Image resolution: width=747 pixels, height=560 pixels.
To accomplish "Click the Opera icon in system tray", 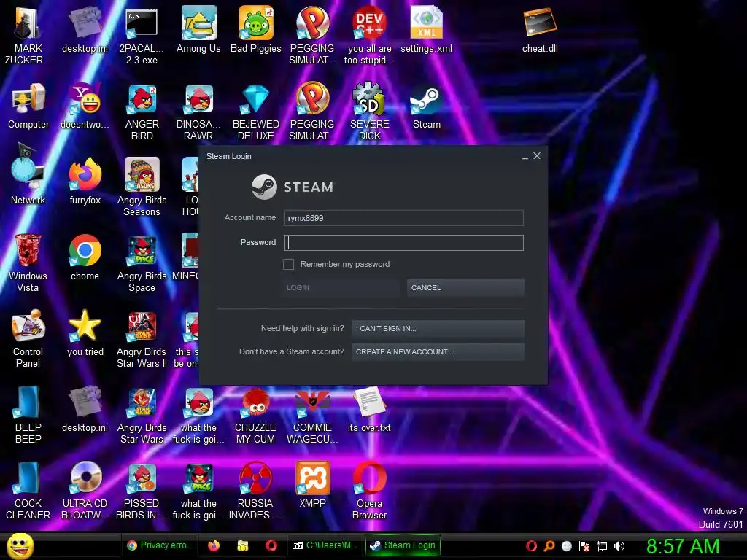I will (531, 546).
